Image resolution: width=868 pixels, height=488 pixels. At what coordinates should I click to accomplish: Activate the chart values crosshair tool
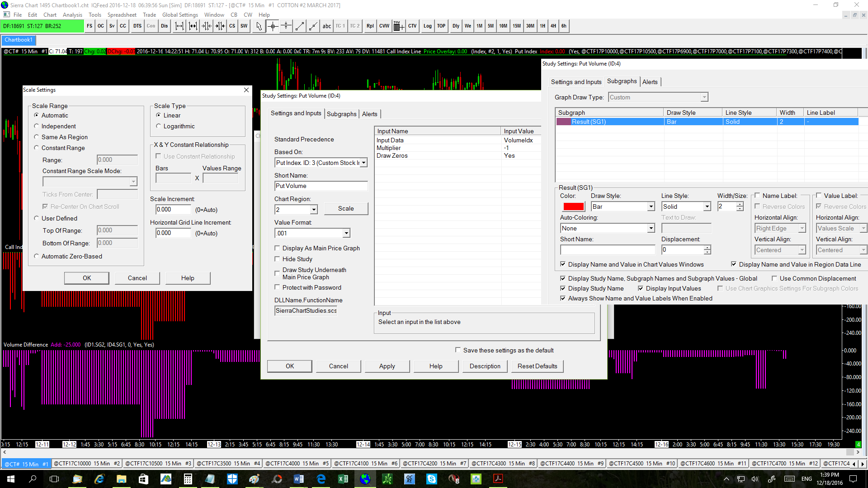point(273,26)
